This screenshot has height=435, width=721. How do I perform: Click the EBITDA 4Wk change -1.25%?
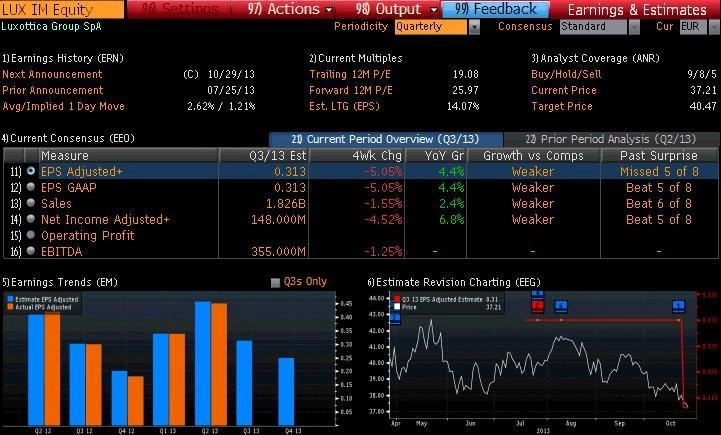pyautogui.click(x=383, y=252)
